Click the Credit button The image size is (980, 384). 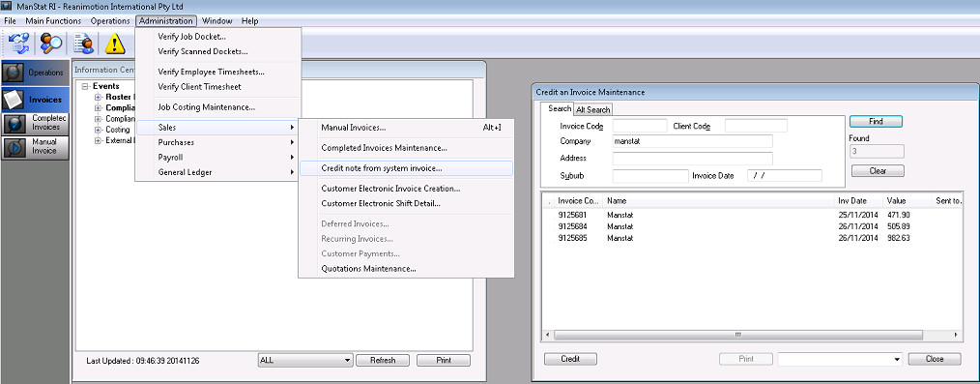[570, 359]
